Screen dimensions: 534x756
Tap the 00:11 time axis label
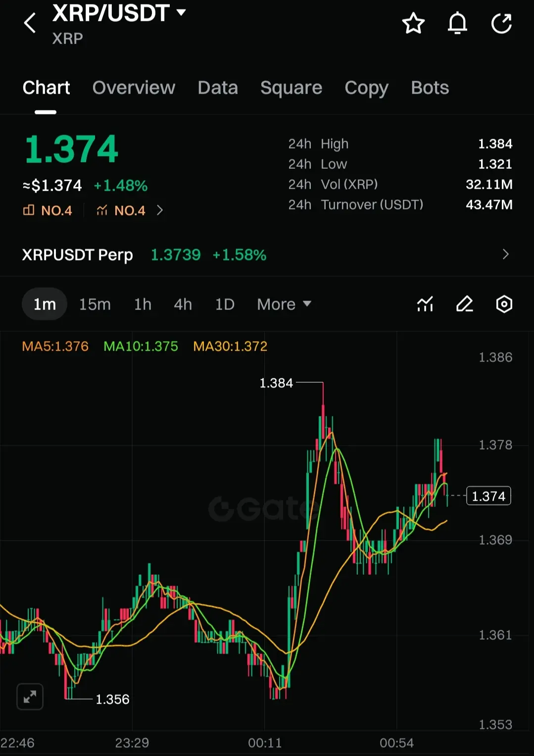click(265, 743)
